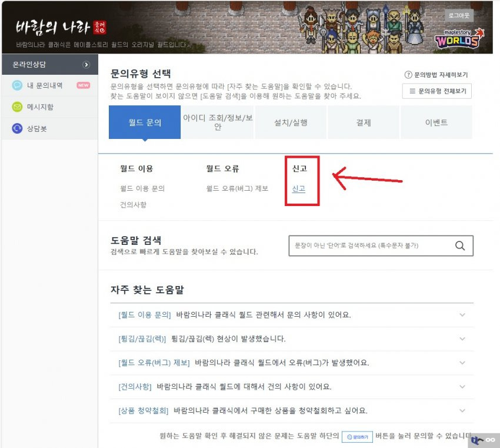Viewport: 500px width, 448px height.
Task: Expand the 건의사항 help item chevron
Action: pyautogui.click(x=462, y=387)
